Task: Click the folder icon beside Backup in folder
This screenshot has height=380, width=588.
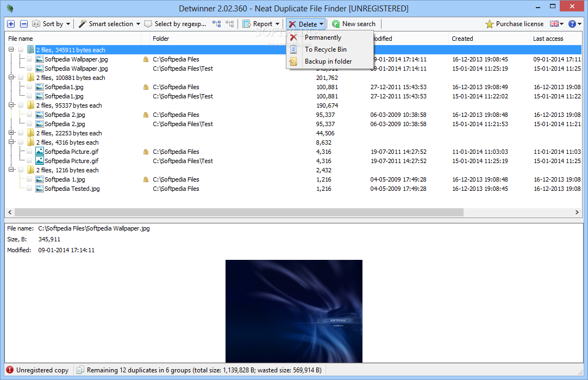Action: pyautogui.click(x=293, y=61)
